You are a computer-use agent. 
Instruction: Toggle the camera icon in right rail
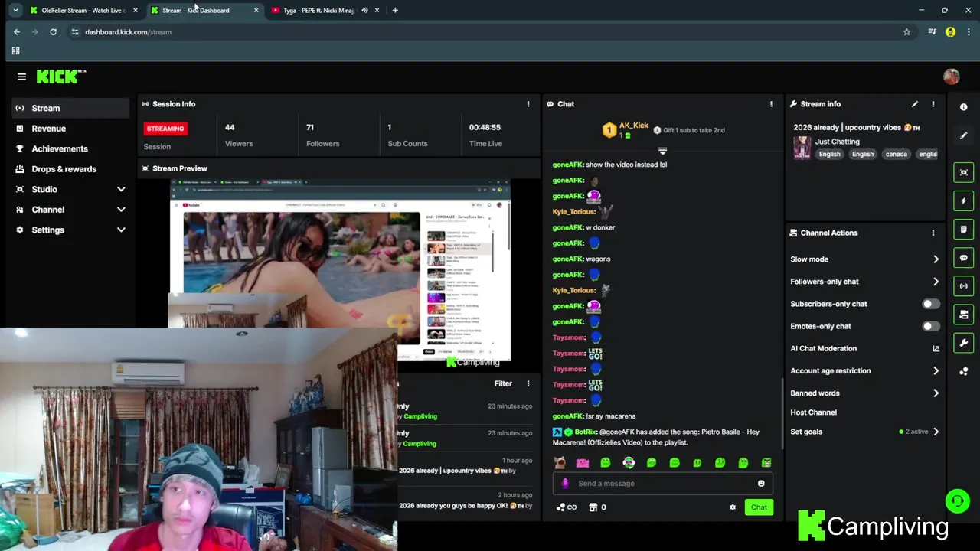tap(964, 315)
